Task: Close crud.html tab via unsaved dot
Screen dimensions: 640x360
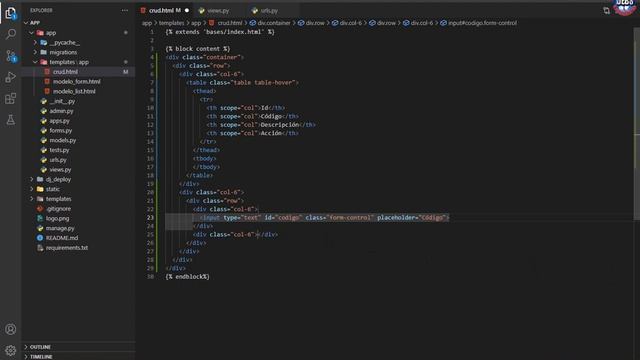Action: point(187,10)
